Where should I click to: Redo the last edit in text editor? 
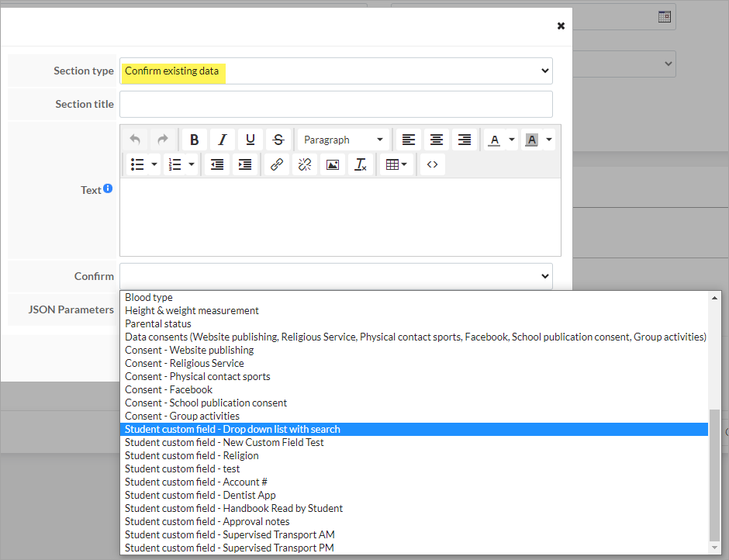point(162,140)
